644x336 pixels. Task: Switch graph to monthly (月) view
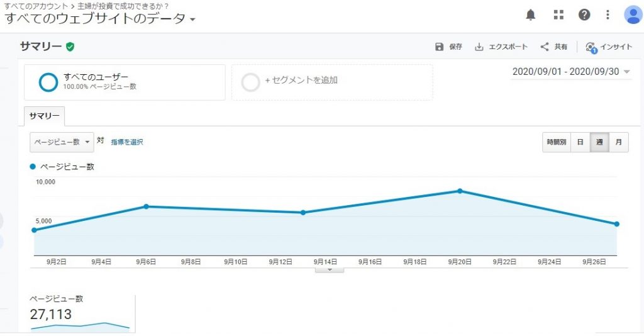point(619,142)
